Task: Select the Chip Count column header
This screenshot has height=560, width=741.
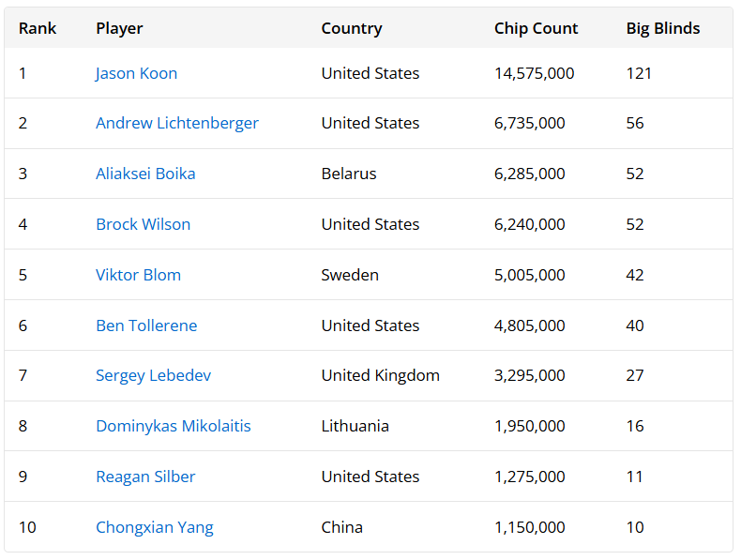Action: (x=536, y=28)
